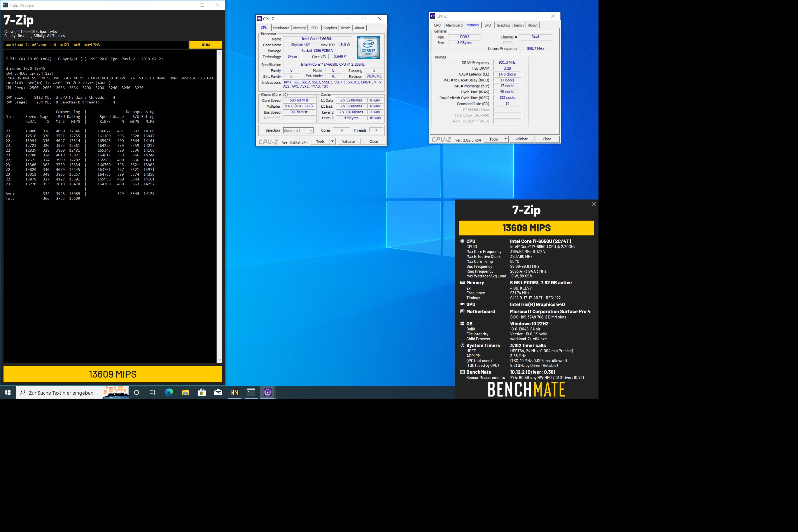Click Tools button in left CPU-Z window
The width and height of the screenshot is (798, 532).
(x=320, y=142)
